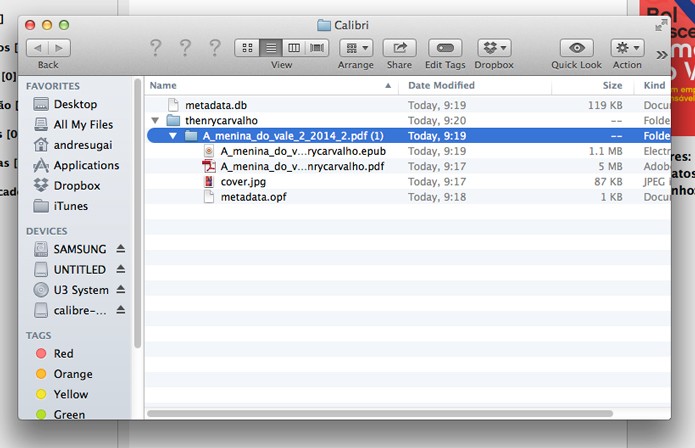Click the "1.1 MB" size cell

605,151
